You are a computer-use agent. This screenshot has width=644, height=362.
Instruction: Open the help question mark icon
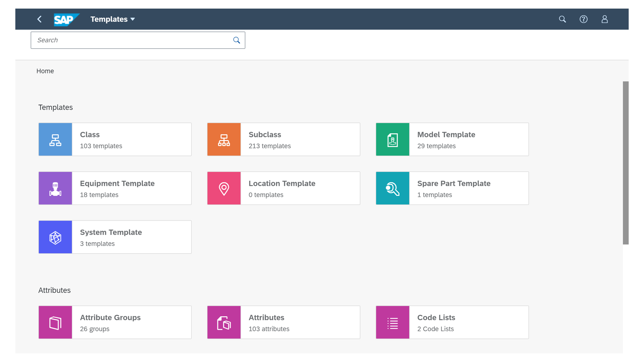point(583,19)
